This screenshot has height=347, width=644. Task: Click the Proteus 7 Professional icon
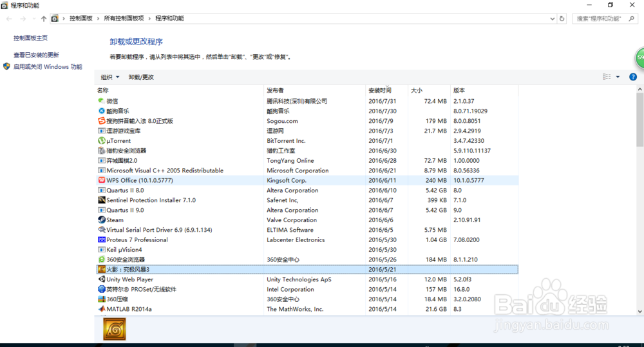pos(102,239)
